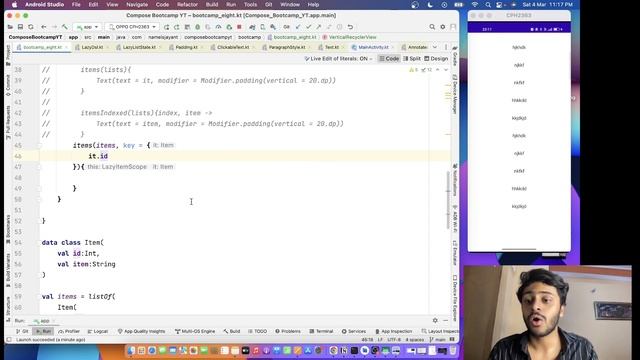Click the Save All toolbar icon

pyautogui.click(x=20, y=27)
